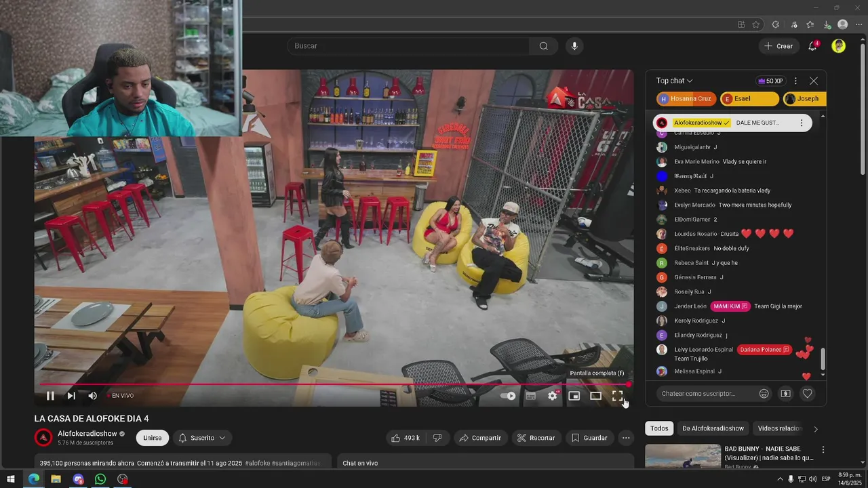
Task: Open the Crear menu
Action: (778, 46)
